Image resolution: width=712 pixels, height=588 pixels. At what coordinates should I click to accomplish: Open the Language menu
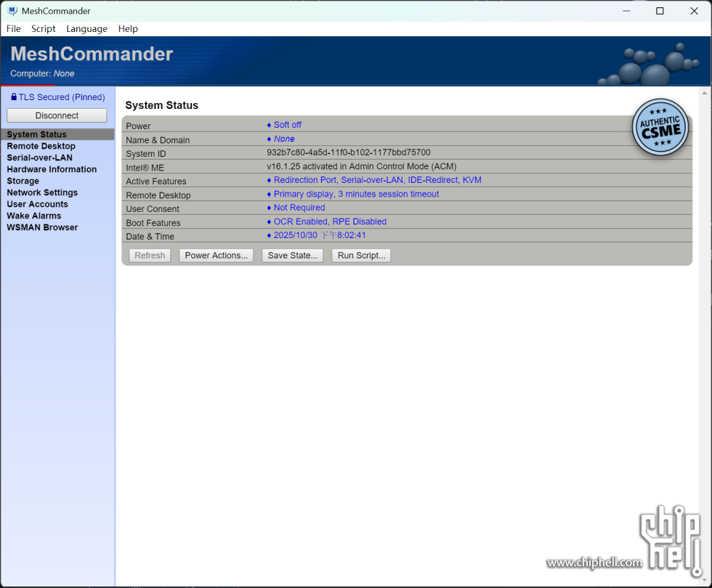point(86,29)
